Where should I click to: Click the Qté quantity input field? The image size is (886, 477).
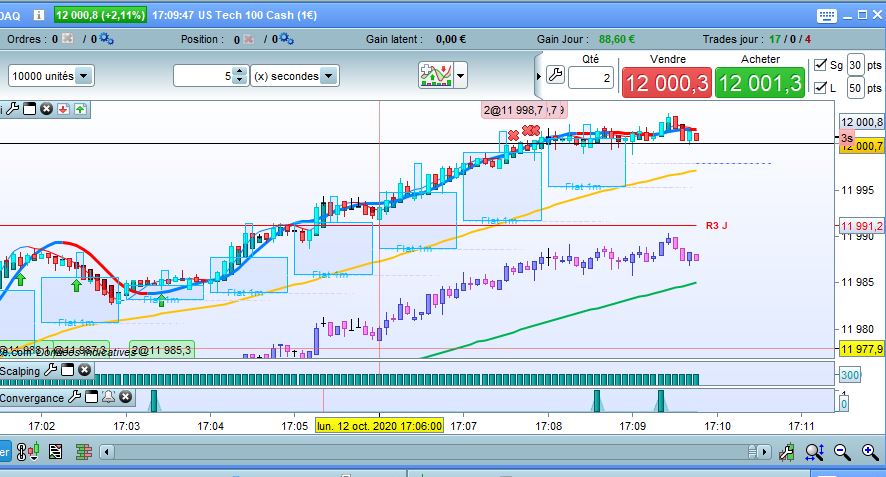pyautogui.click(x=590, y=78)
